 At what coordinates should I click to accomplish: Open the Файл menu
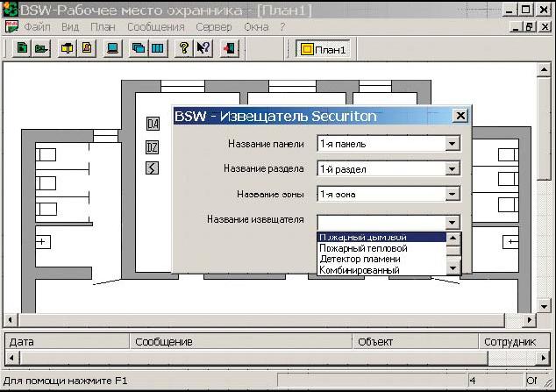click(x=37, y=27)
